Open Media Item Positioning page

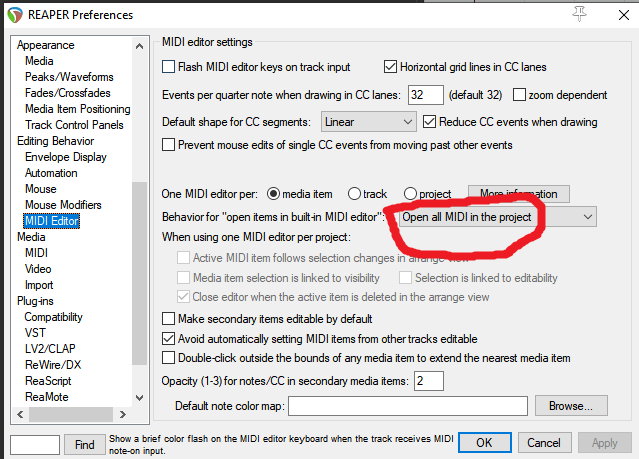pos(78,109)
